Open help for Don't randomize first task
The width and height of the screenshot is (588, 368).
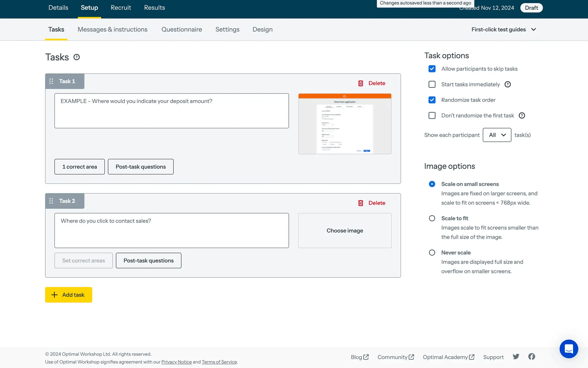click(x=522, y=116)
